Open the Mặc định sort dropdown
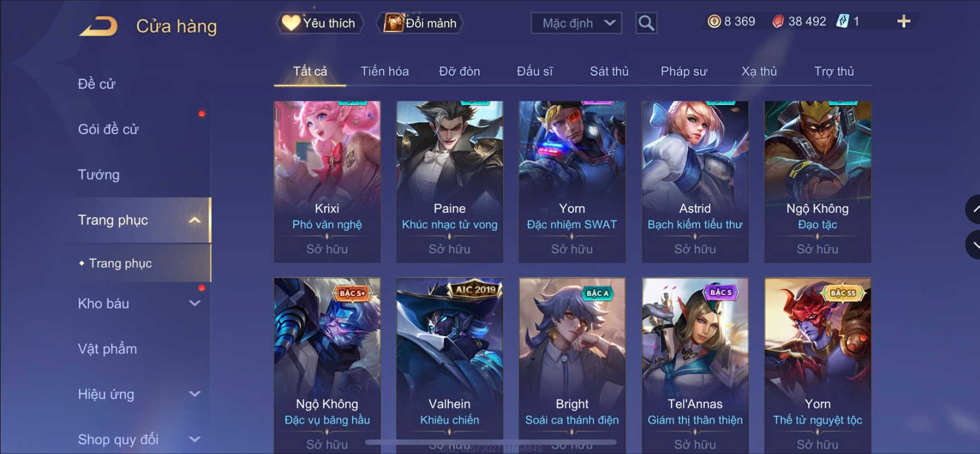 pos(576,23)
